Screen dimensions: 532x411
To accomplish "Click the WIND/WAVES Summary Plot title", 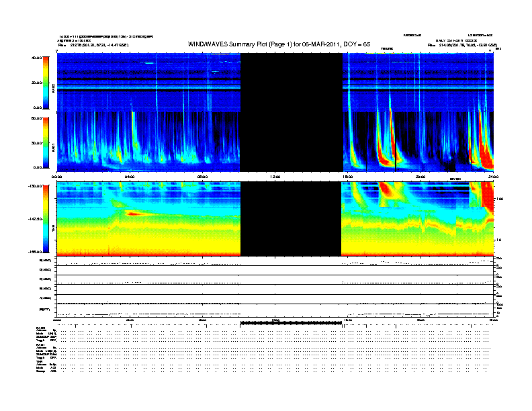I will pos(279,44).
